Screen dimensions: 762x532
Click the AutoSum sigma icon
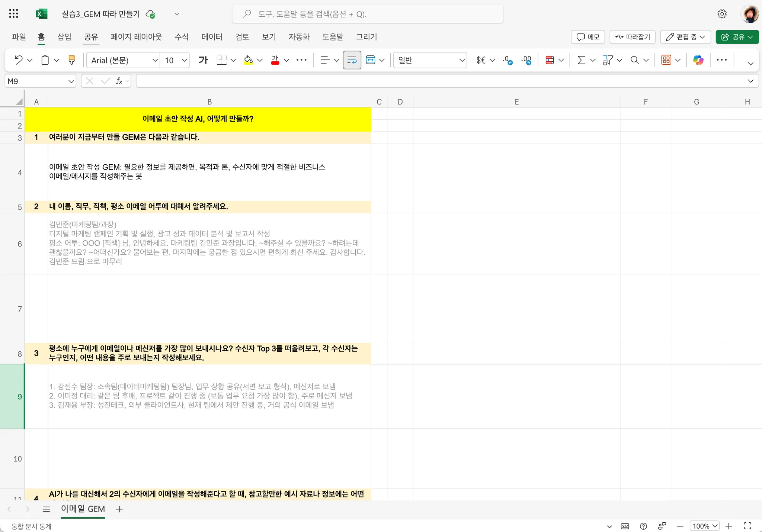click(581, 60)
